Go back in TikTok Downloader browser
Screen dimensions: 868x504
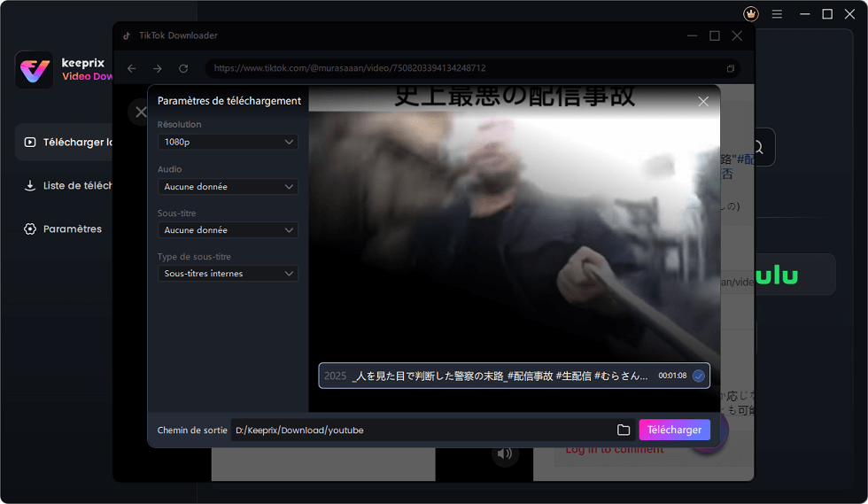click(x=131, y=69)
